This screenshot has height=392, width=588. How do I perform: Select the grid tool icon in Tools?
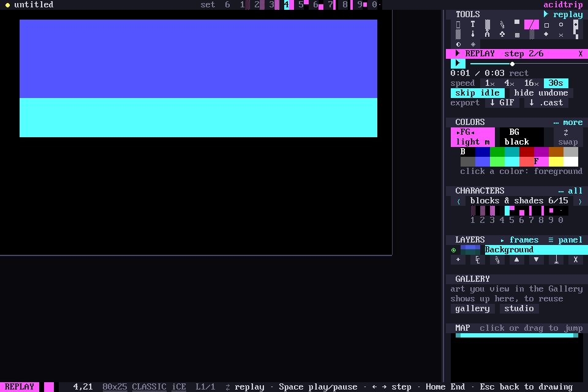[x=517, y=35]
